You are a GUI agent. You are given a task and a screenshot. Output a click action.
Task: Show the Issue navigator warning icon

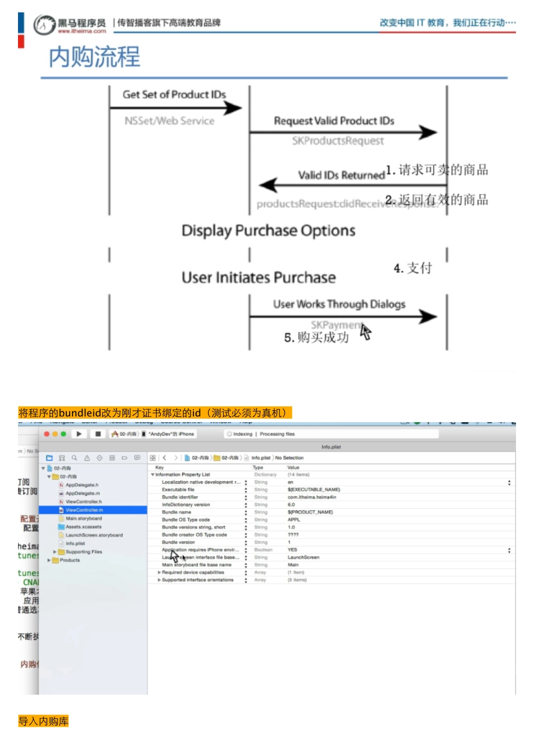tap(87, 458)
